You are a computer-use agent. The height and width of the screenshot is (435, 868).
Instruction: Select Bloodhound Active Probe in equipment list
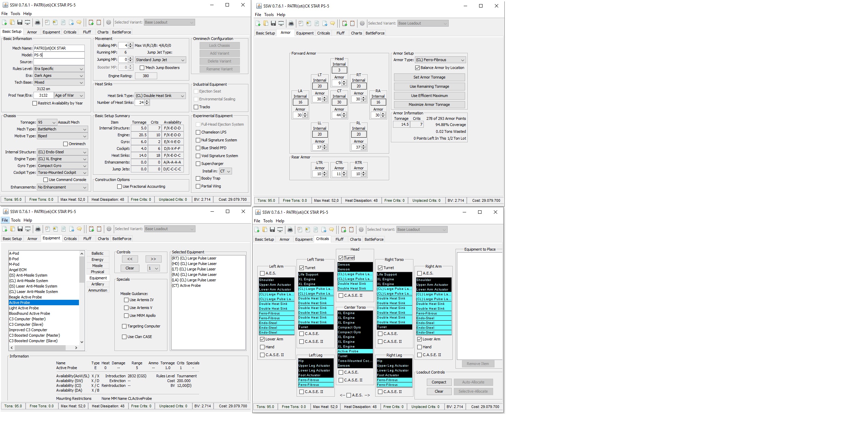[x=44, y=313]
